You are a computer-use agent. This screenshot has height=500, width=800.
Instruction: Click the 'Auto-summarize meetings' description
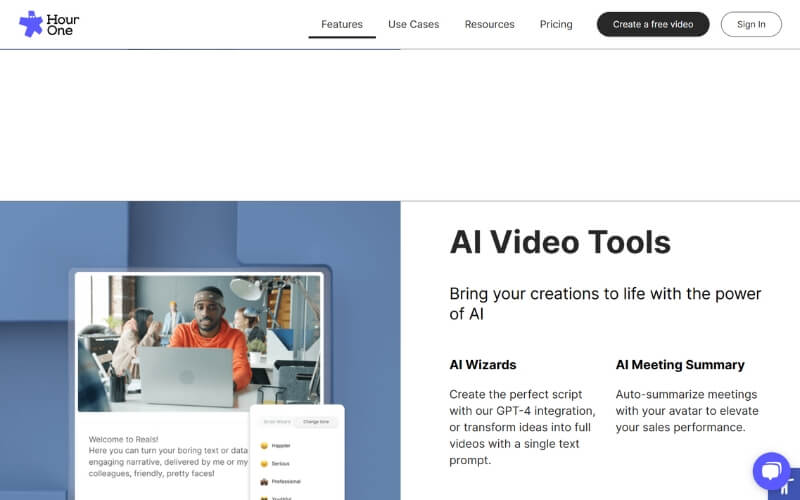point(687,411)
